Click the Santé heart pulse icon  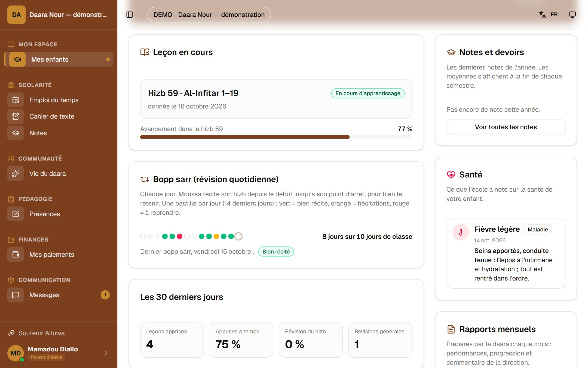(x=451, y=175)
